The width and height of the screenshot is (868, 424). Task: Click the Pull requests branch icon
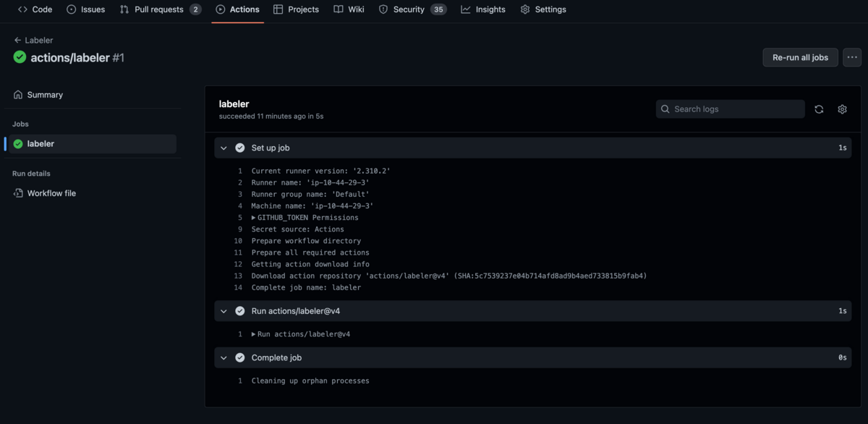click(x=124, y=9)
